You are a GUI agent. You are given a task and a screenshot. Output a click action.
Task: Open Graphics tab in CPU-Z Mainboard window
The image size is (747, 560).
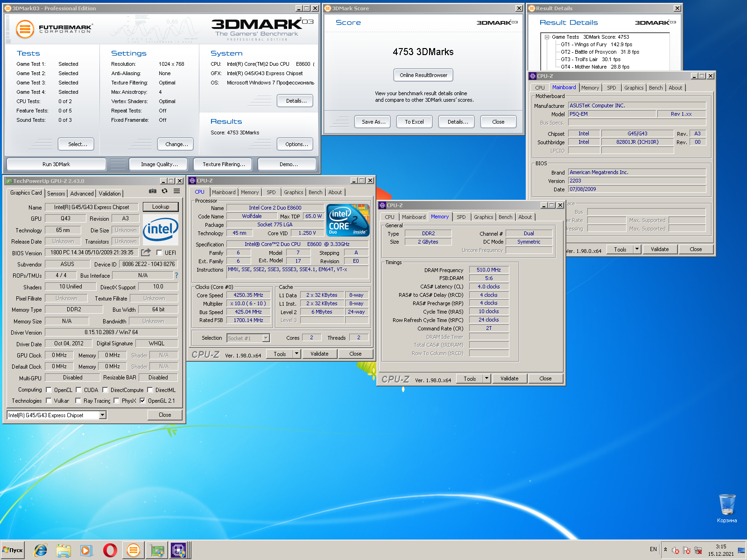click(x=634, y=88)
